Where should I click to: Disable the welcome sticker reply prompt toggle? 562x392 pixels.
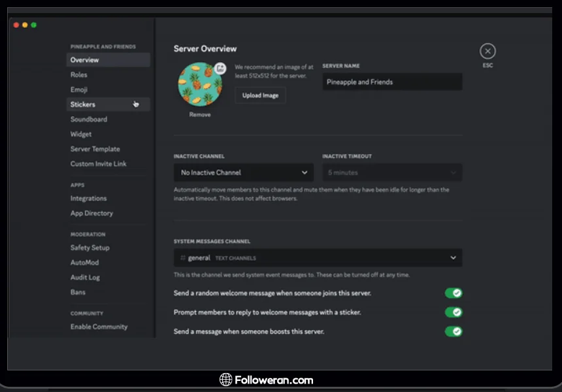pyautogui.click(x=453, y=312)
